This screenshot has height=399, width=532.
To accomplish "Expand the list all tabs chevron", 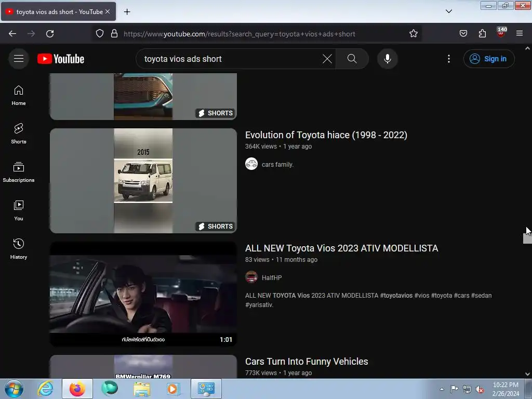I will tap(448, 11).
